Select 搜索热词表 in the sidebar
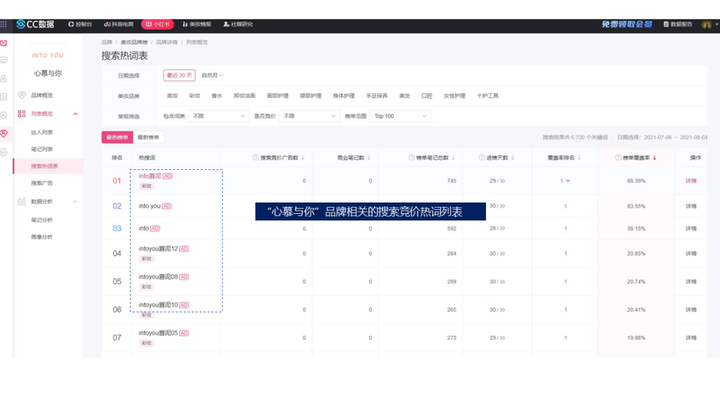 48,166
